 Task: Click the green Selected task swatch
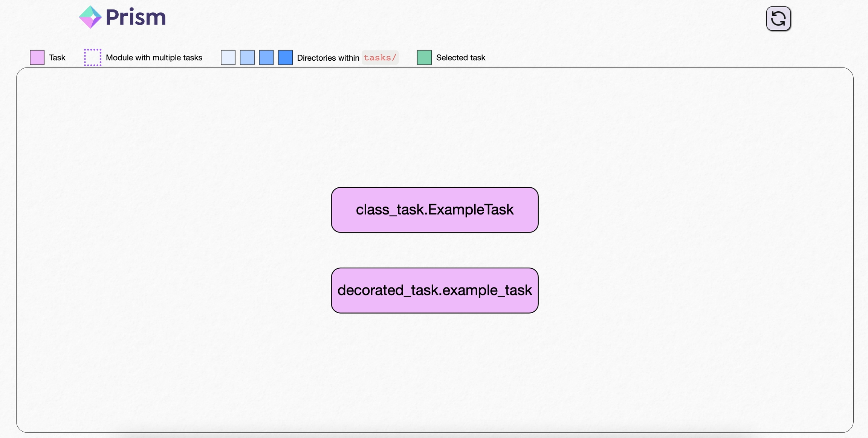pos(424,58)
